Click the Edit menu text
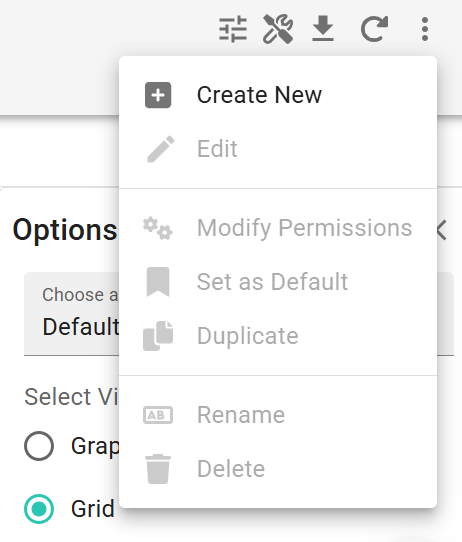 click(217, 149)
